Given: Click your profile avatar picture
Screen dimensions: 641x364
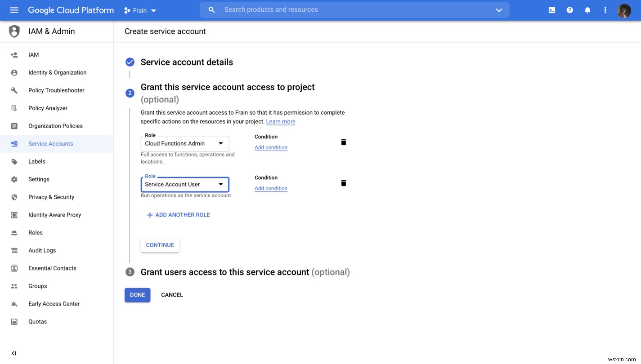Looking at the screenshot, I should click(x=624, y=11).
